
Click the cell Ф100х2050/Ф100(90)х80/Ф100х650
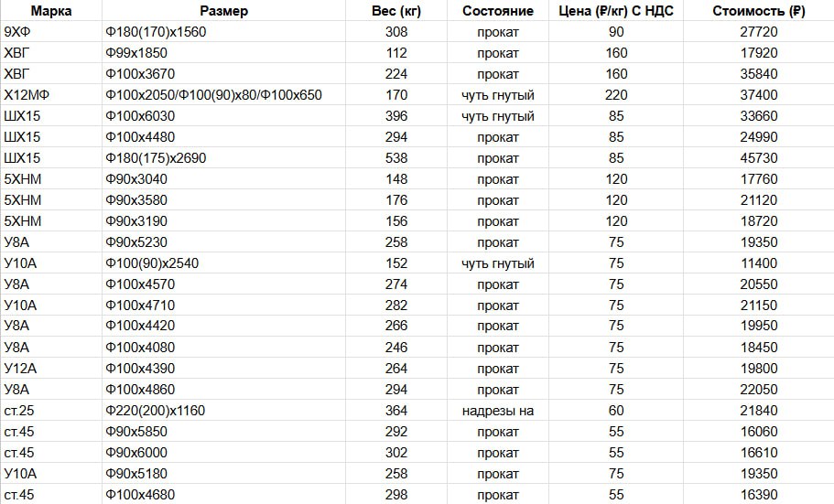click(224, 95)
